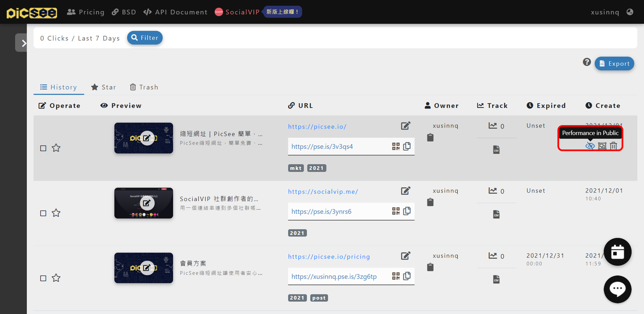Click the Export button
The width and height of the screenshot is (644, 314).
pos(614,63)
